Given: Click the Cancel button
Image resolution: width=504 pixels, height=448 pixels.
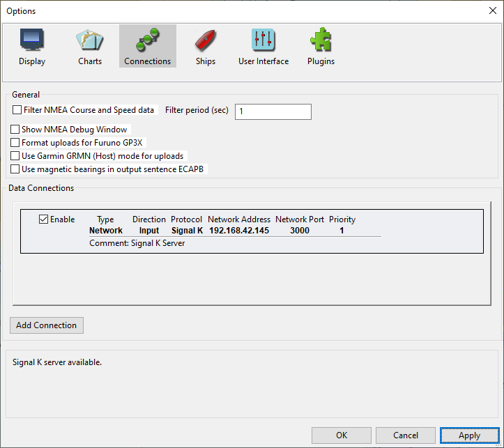Looking at the screenshot, I should (x=405, y=435).
